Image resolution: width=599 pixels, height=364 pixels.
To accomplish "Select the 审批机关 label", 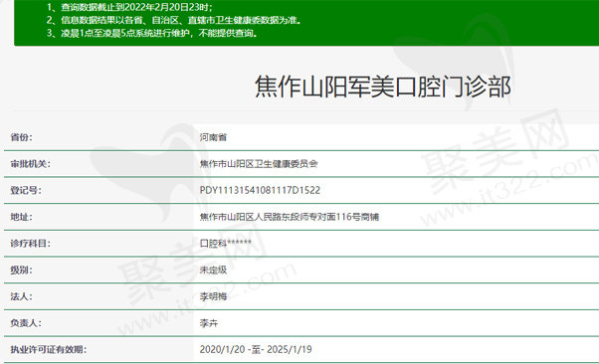I will pos(31,164).
